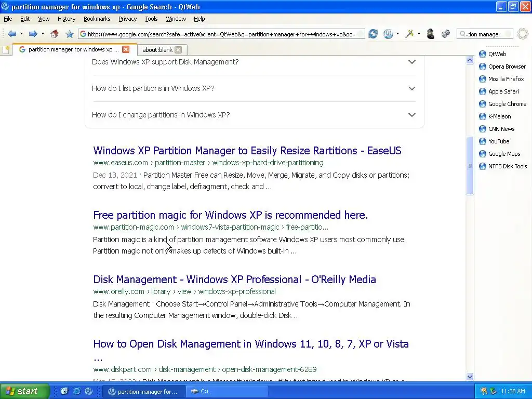Open the How to Open Disk Management result
532x399 pixels.
pos(251,344)
